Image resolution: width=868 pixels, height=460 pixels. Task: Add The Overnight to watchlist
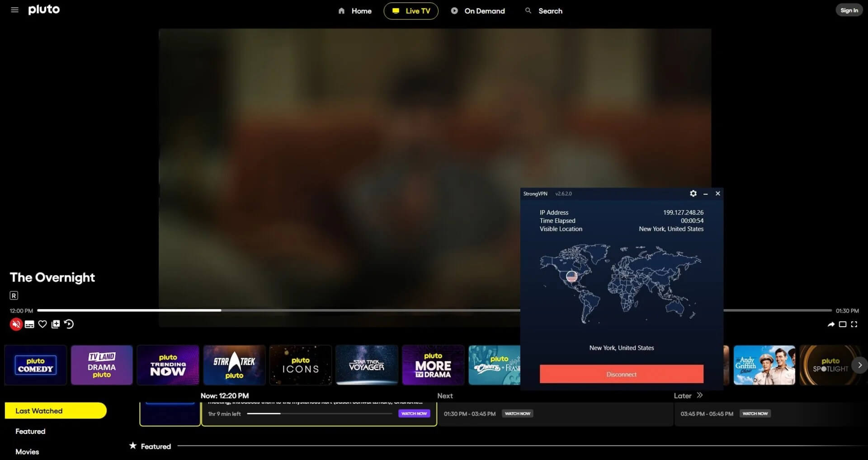56,324
